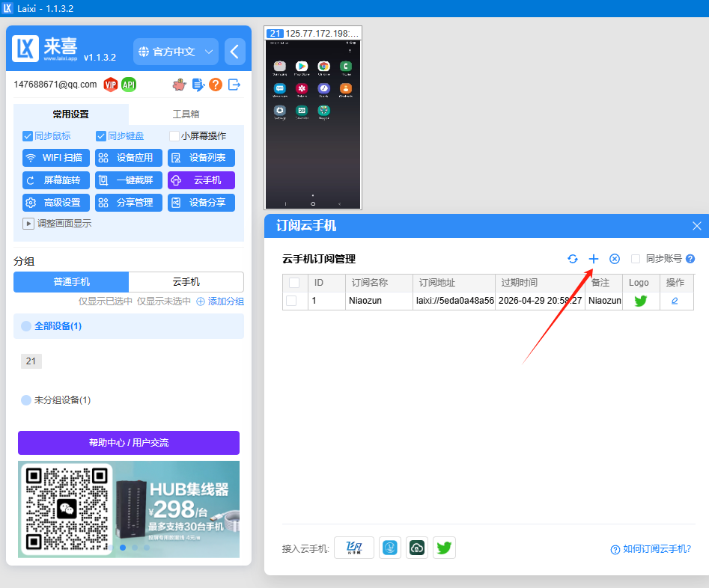Open the 官方中文 language dropdown

pos(175,52)
